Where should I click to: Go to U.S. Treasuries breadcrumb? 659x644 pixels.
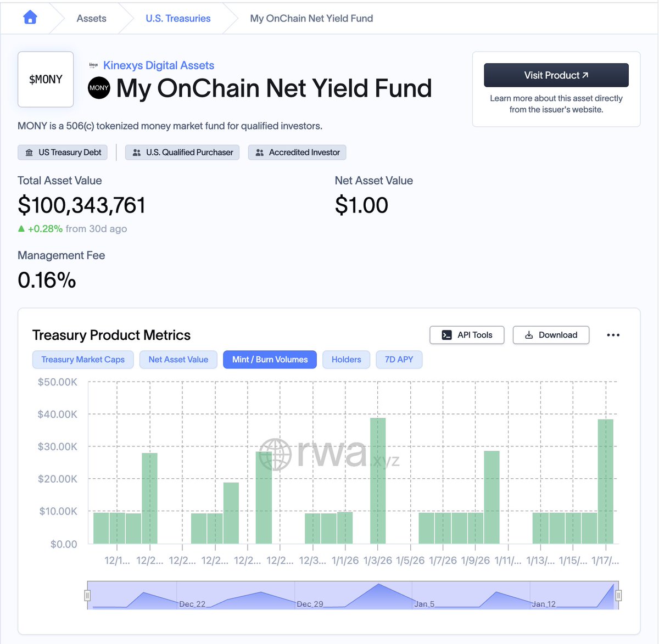[x=178, y=18]
